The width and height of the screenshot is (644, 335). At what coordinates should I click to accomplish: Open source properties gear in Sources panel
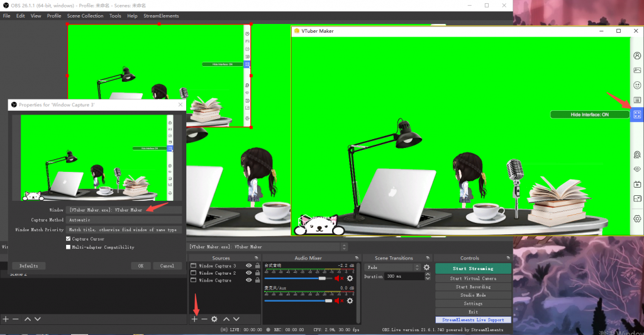click(214, 319)
